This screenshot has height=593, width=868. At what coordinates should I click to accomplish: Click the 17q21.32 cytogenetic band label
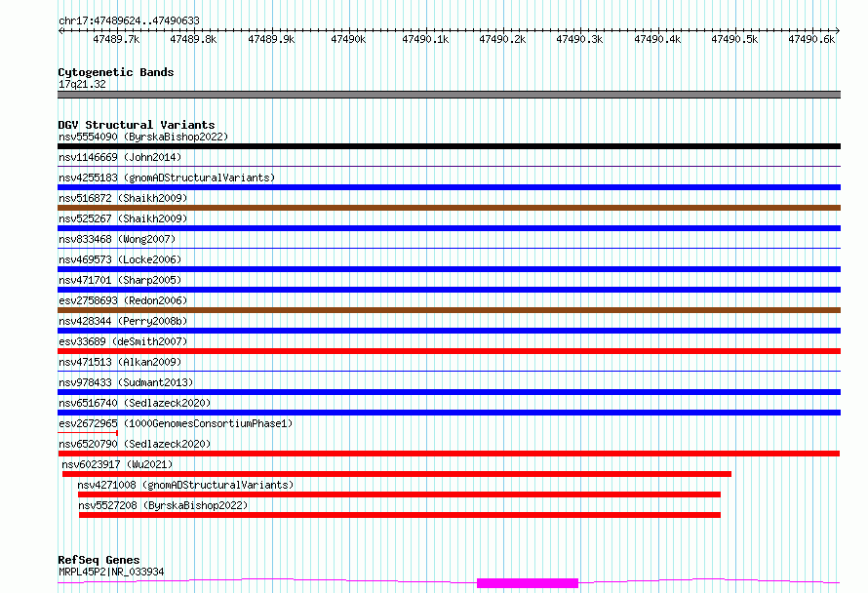pyautogui.click(x=82, y=84)
